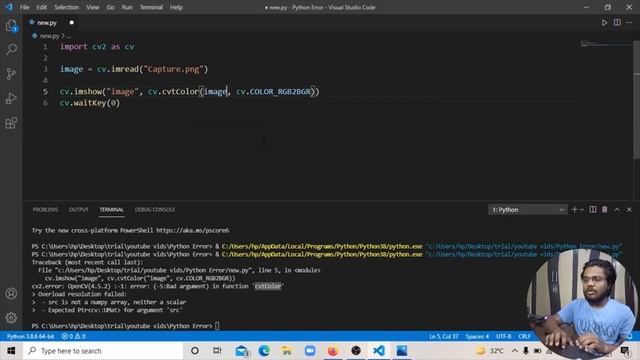
Task: Launch Microsoft Edge from the taskbar
Action: [264, 351]
